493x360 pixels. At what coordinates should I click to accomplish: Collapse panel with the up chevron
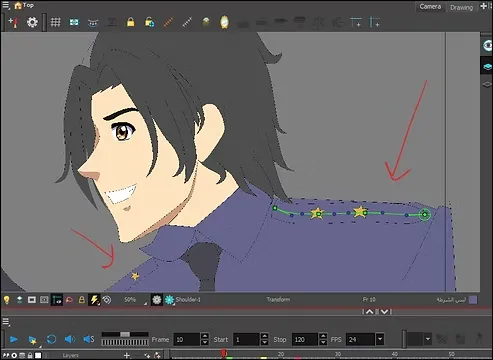coord(369,312)
